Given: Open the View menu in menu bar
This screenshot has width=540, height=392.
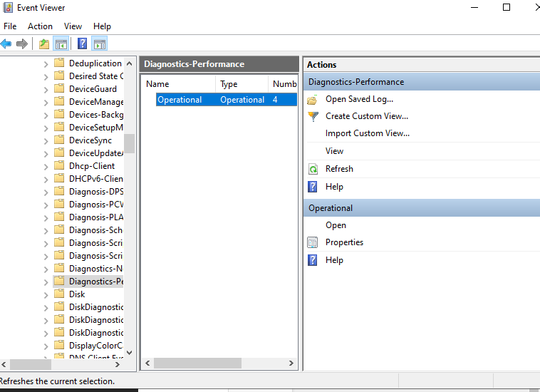Looking at the screenshot, I should 73,26.
